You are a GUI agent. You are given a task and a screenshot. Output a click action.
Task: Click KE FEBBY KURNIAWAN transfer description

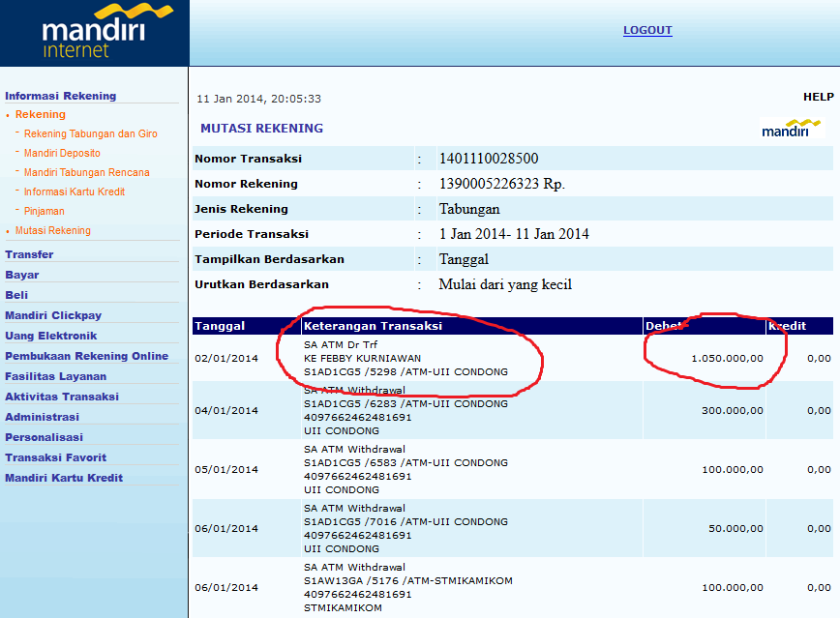tap(362, 358)
